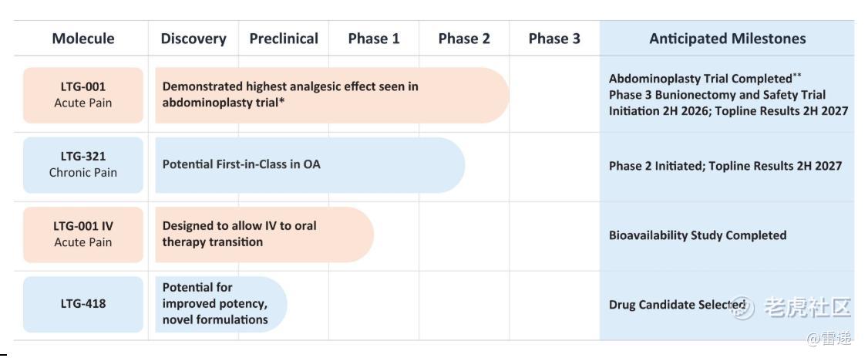Click the Potential First-in-Class in OA bar

tap(310, 165)
